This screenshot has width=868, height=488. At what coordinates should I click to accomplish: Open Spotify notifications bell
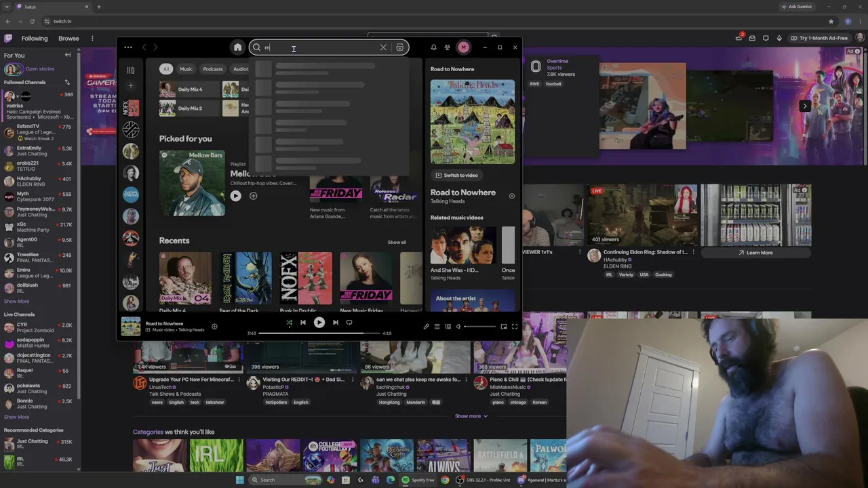pyautogui.click(x=433, y=47)
